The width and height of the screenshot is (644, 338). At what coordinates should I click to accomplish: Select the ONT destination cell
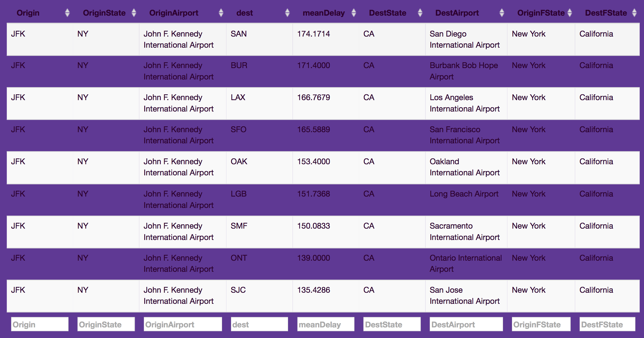[260, 264]
